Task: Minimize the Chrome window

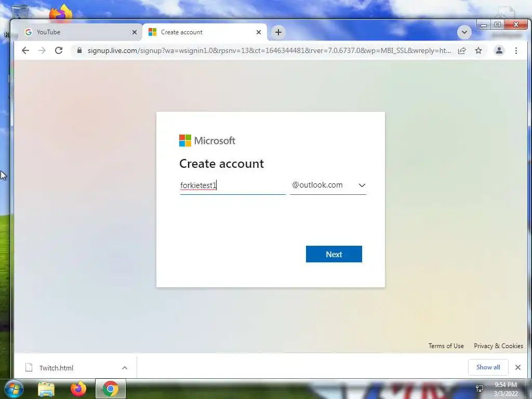Action: click(484, 25)
